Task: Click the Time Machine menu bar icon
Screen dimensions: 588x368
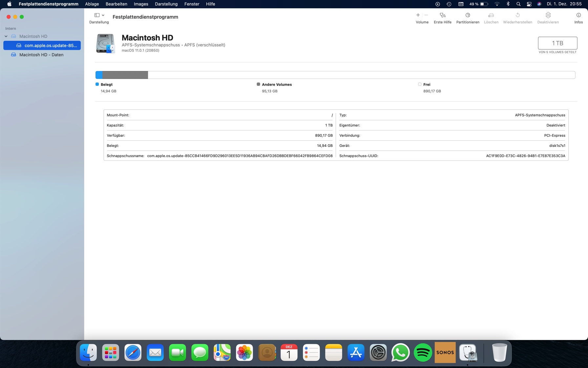Action: click(449, 4)
